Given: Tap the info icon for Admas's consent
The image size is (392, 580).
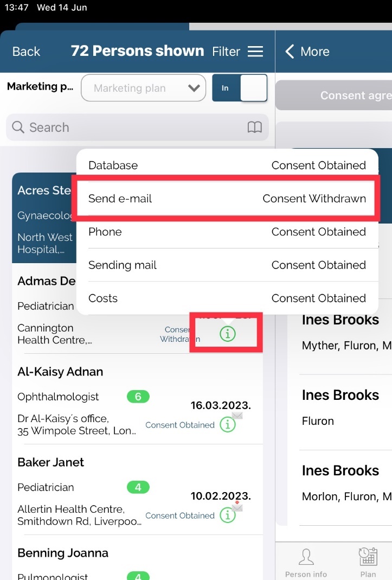Looking at the screenshot, I should (x=228, y=334).
